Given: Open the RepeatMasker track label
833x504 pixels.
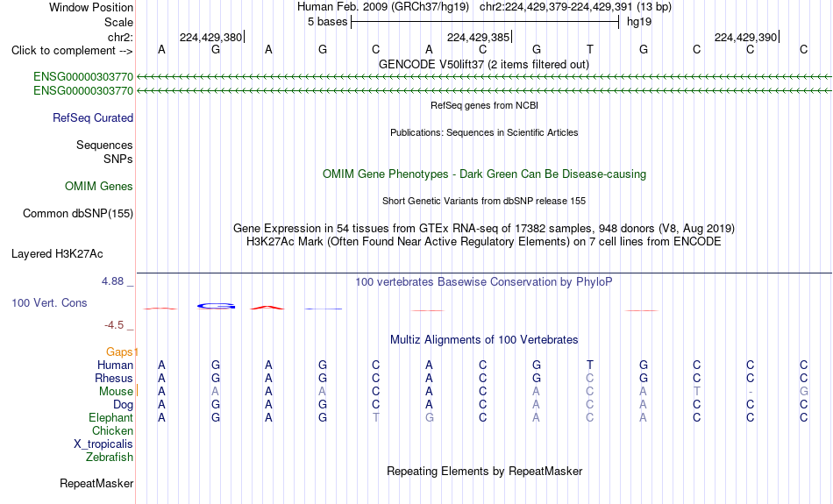Looking at the screenshot, I should click(x=96, y=483).
